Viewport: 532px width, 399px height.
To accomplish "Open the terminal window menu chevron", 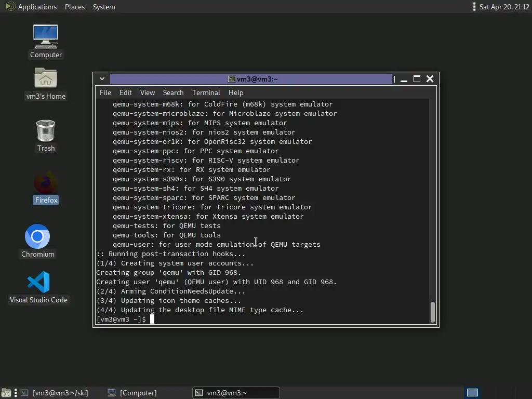I will tap(102, 79).
